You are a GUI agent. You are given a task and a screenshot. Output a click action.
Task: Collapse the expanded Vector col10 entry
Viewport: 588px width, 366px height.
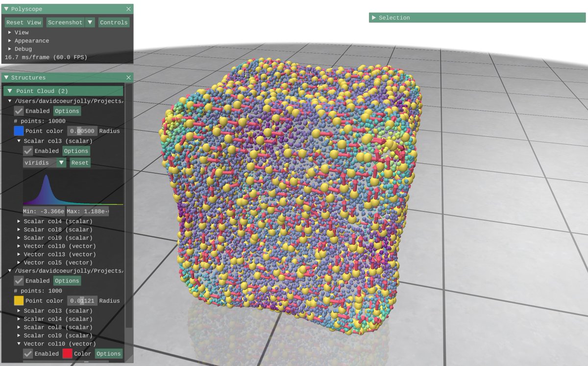(19, 344)
